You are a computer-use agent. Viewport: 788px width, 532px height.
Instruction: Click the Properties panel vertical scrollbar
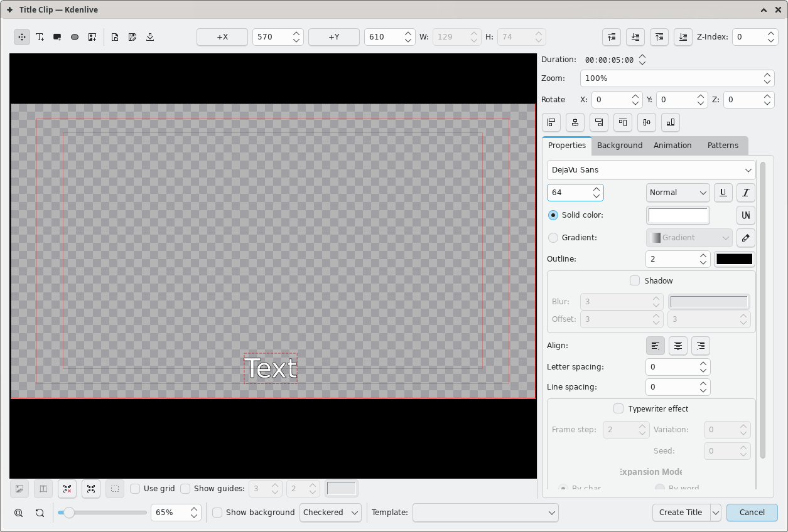click(763, 311)
